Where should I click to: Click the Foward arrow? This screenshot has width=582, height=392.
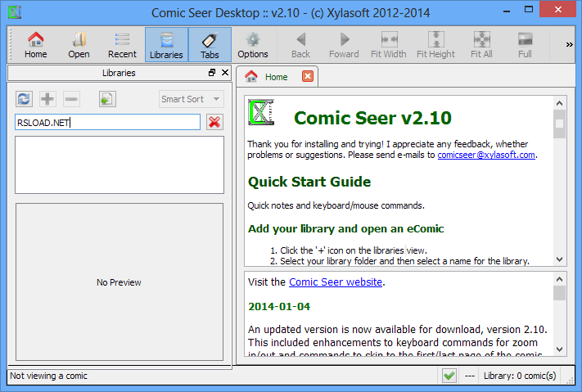click(x=344, y=44)
